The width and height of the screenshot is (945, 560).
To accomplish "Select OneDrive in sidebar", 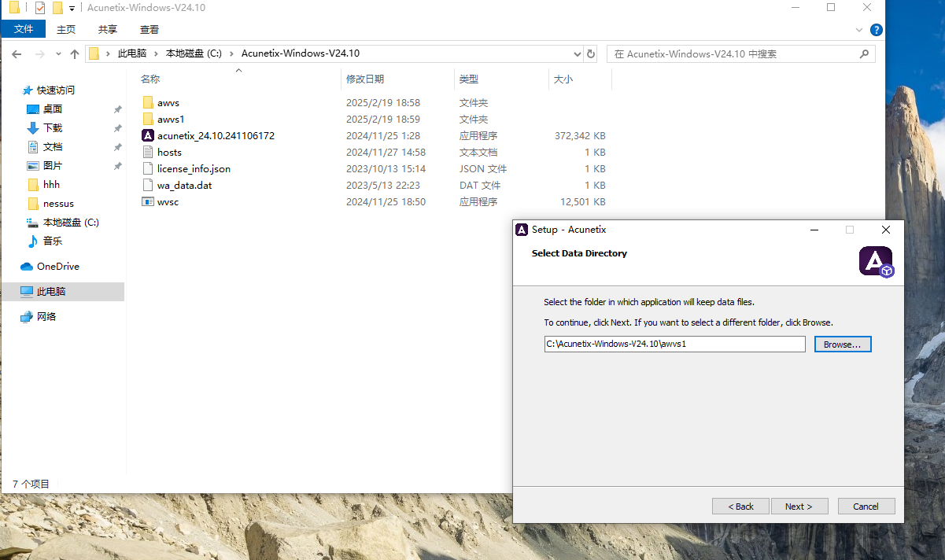I will (x=57, y=267).
